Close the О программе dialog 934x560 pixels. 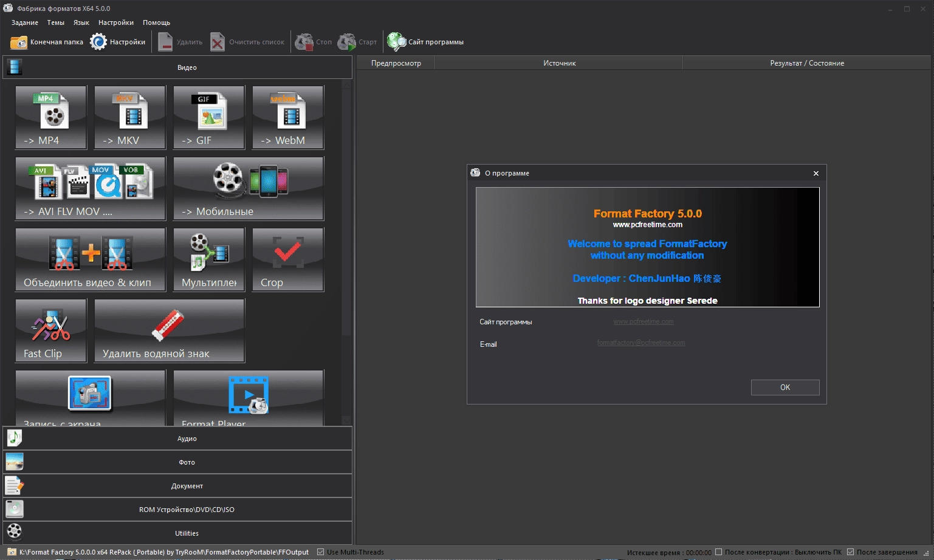point(816,173)
